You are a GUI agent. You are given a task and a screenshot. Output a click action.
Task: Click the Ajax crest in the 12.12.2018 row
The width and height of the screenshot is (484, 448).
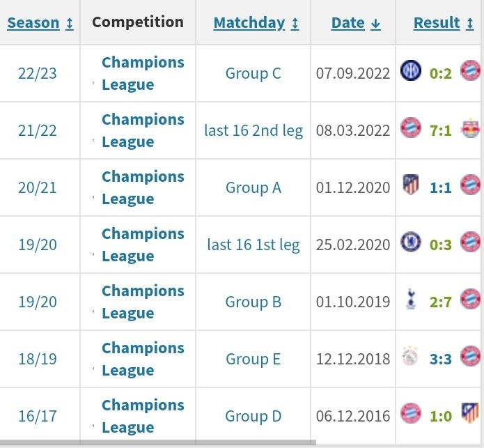tap(409, 356)
